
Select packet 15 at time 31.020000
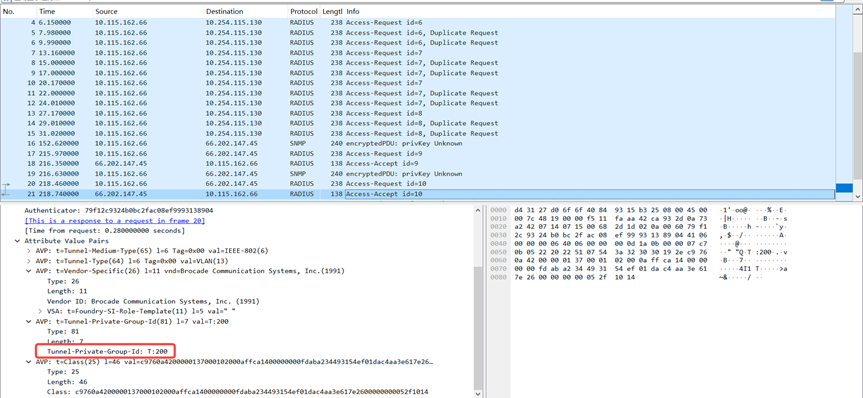point(418,133)
